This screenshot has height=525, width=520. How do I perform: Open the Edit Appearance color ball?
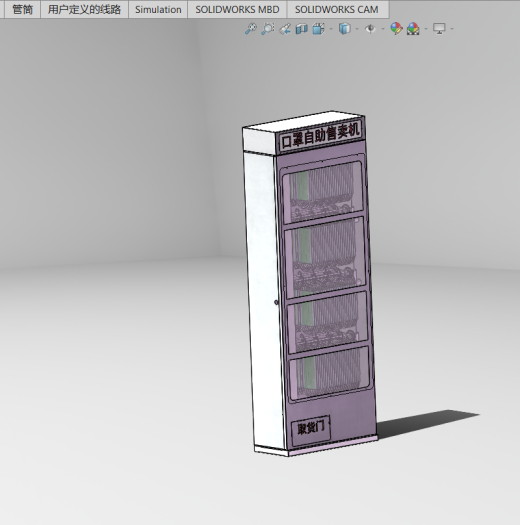click(x=396, y=29)
